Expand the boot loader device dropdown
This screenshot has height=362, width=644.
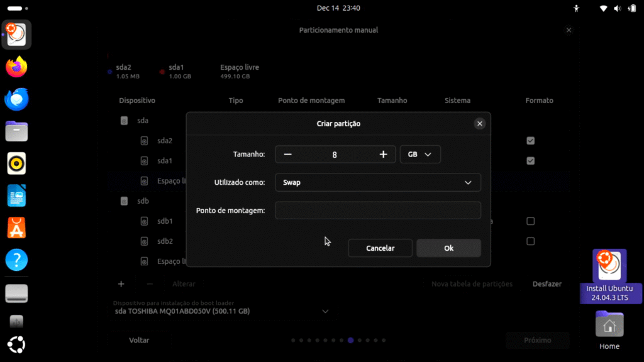325,311
